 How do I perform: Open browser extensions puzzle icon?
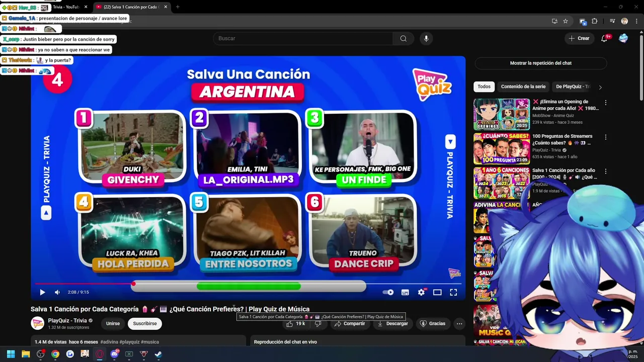tap(595, 21)
